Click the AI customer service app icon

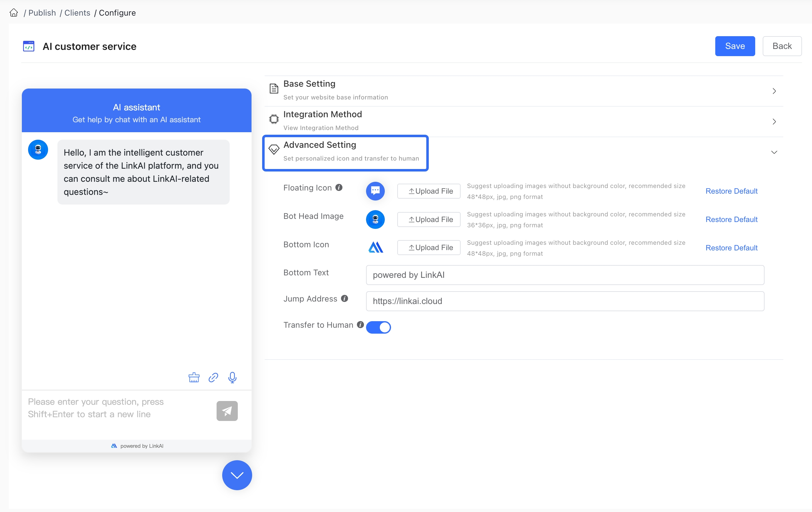tap(29, 46)
